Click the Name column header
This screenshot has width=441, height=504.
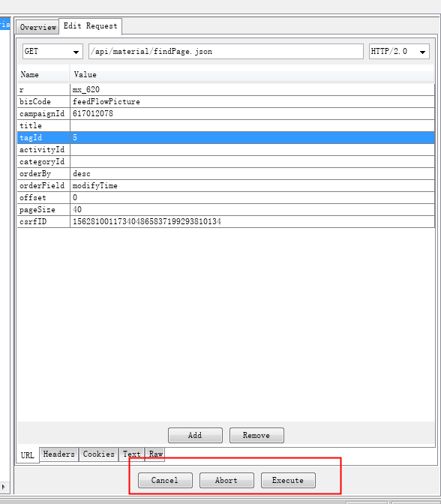click(x=43, y=74)
